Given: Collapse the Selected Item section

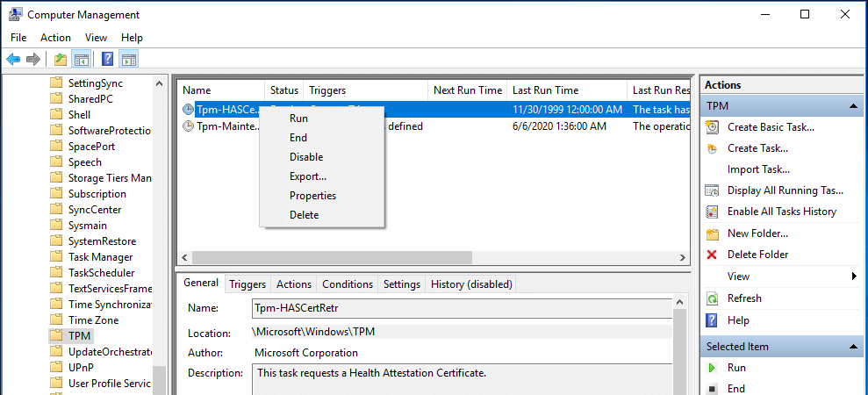Looking at the screenshot, I should click(x=852, y=347).
